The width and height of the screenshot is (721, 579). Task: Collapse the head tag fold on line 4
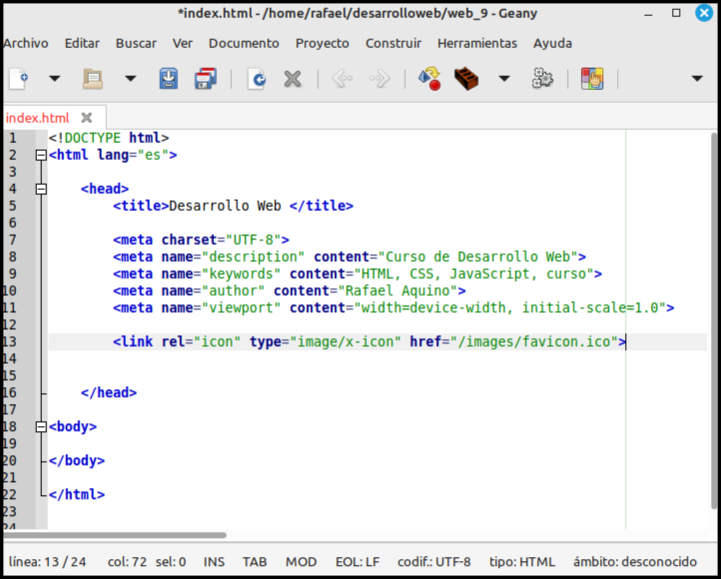point(41,189)
